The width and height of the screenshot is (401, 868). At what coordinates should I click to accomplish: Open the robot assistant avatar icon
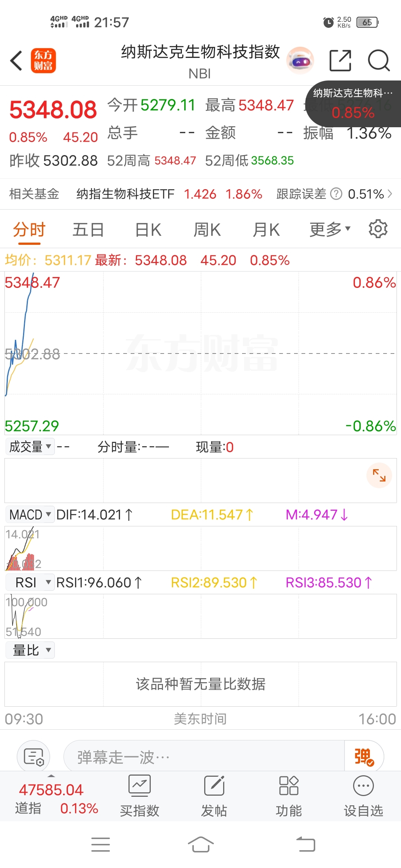(x=300, y=60)
